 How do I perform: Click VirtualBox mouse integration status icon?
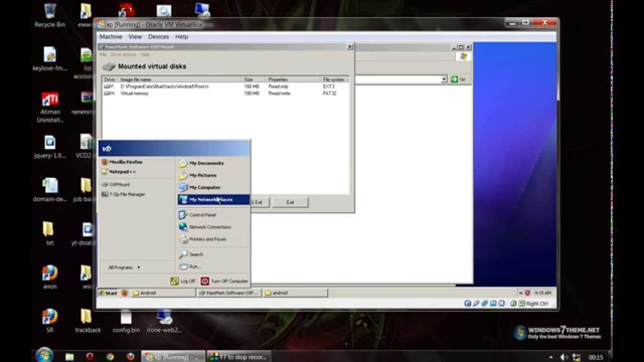(x=513, y=303)
